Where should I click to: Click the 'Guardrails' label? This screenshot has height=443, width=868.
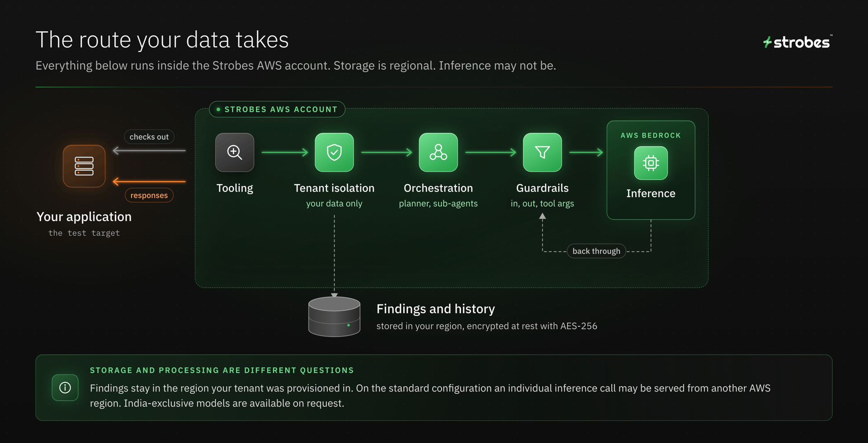542,188
